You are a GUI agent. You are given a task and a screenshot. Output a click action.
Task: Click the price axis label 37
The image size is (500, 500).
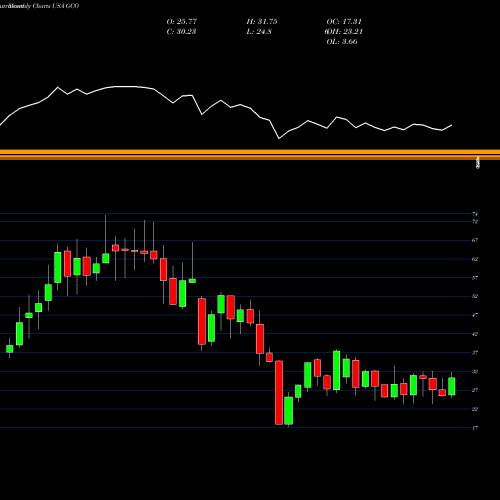coord(475,353)
